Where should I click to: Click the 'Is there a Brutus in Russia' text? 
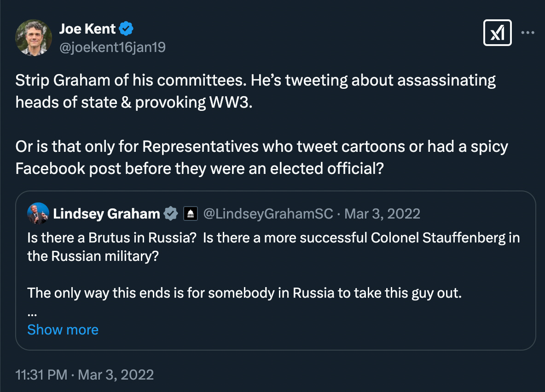(112, 239)
